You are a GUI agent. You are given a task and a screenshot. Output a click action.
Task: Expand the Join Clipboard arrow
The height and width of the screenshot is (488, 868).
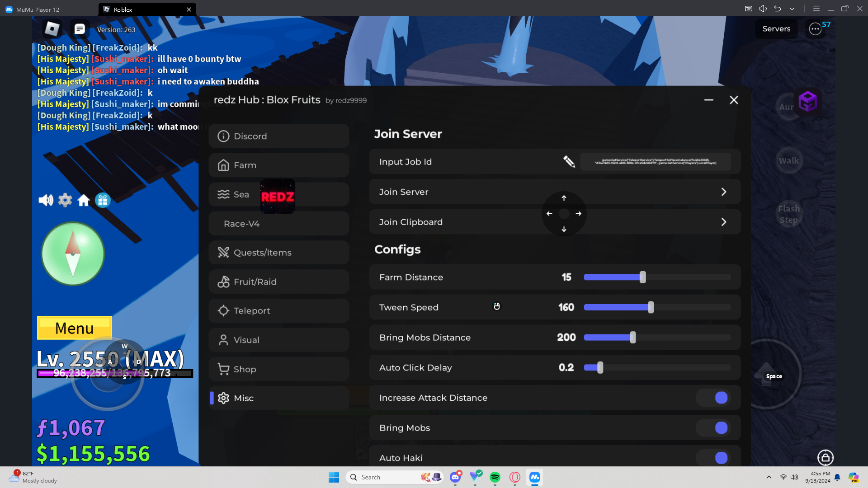(724, 222)
